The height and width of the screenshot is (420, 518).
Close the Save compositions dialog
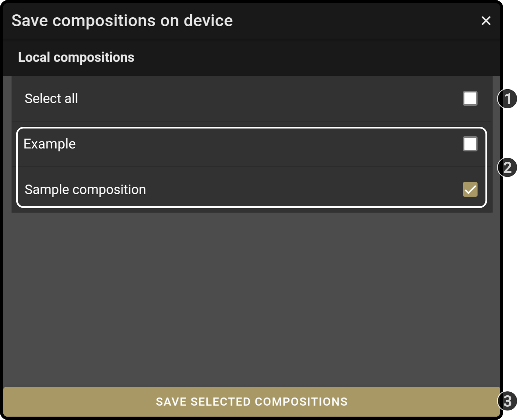tap(486, 21)
